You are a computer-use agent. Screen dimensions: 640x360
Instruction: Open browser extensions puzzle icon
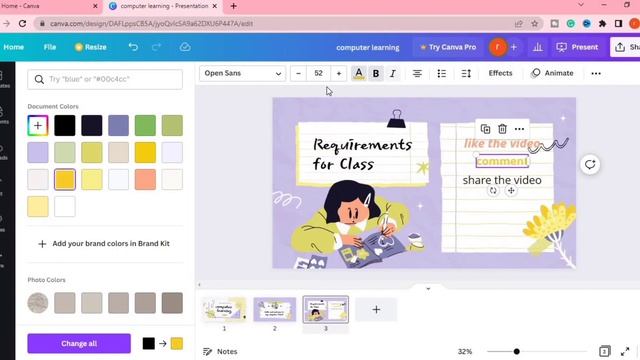click(x=602, y=24)
